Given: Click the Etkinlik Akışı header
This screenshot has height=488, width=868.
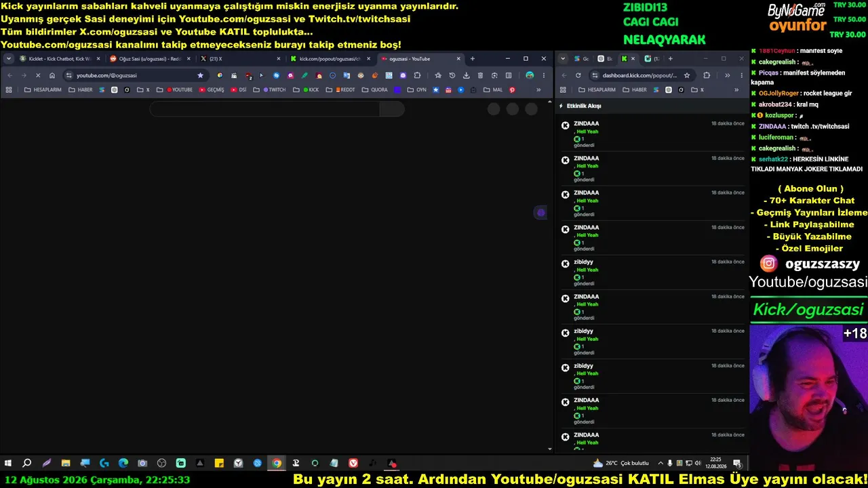Looking at the screenshot, I should tap(584, 106).
